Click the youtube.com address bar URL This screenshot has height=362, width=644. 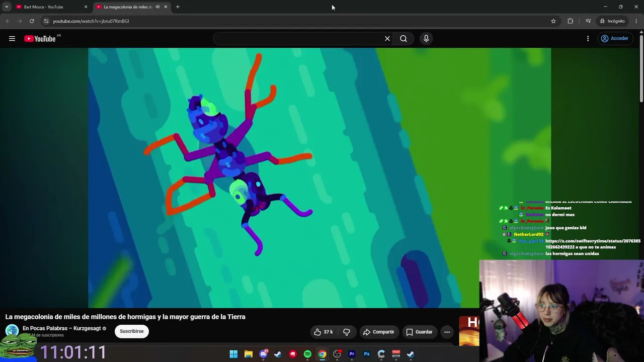tap(91, 21)
